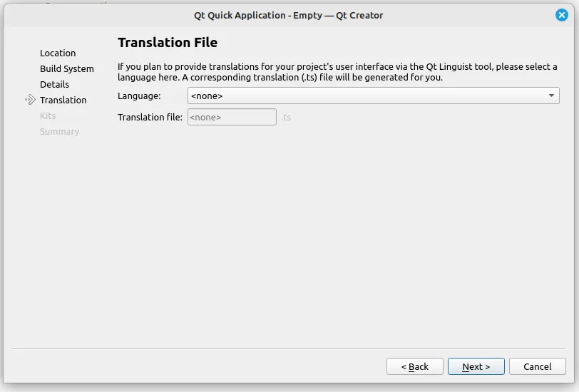Click the Translation file input field
Screen dimensions: 579x392
coord(232,117)
